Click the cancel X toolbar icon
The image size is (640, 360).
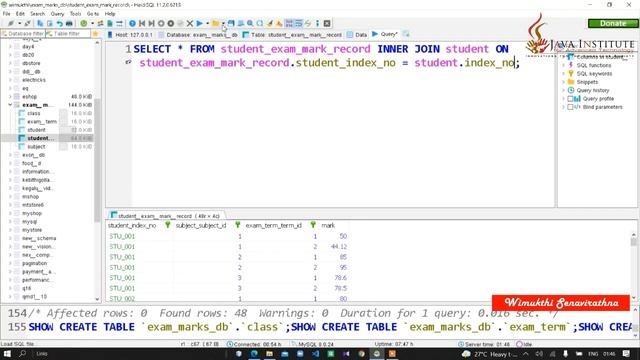(x=190, y=24)
